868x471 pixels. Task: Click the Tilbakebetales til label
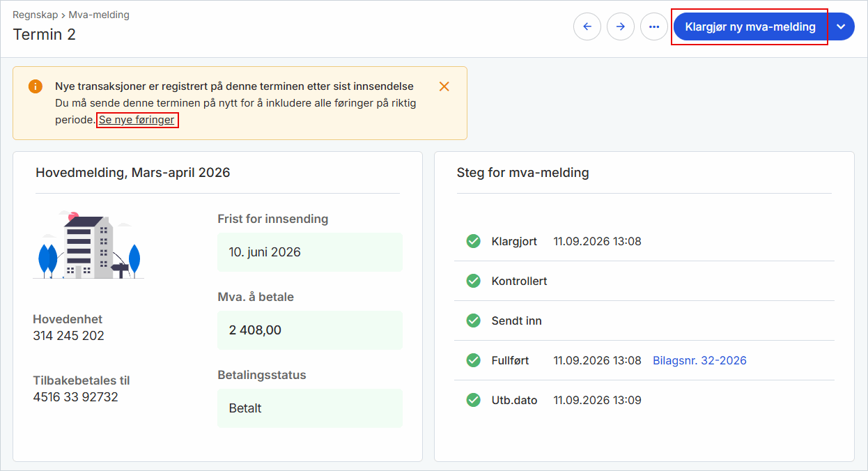(82, 380)
